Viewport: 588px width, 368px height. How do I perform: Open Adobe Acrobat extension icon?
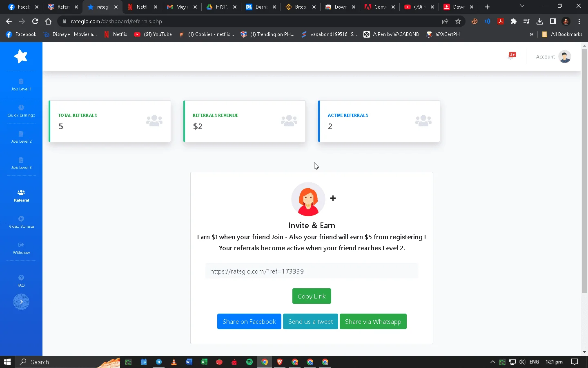501,21
